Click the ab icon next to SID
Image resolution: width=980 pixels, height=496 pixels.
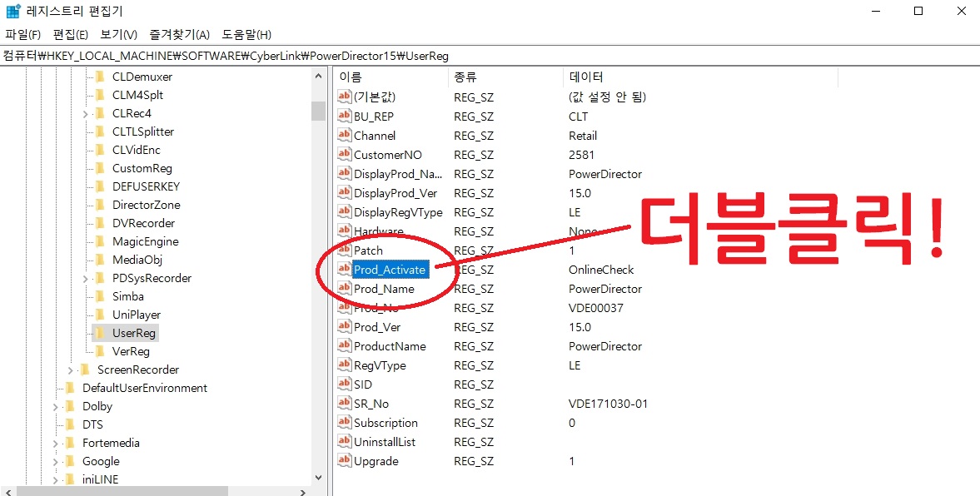345,384
